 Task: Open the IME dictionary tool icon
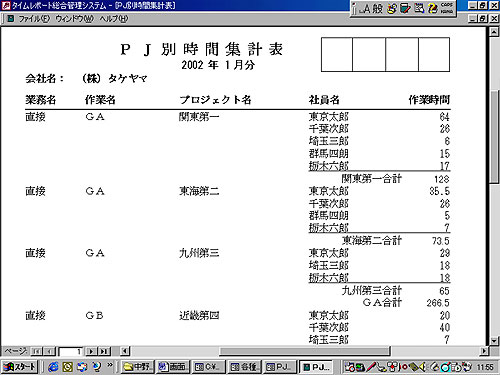(405, 8)
